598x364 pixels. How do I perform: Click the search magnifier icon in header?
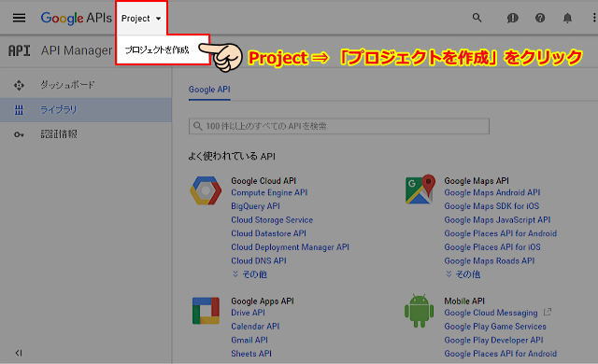tap(477, 18)
